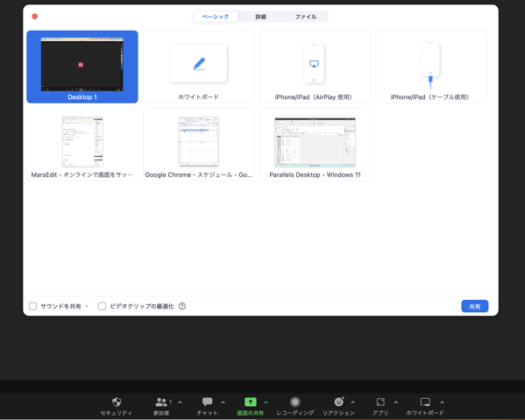Screen dimensions: 525x420
Task: Click the Whiteboard icon in bottom toolbar
Action: pyautogui.click(x=425, y=402)
